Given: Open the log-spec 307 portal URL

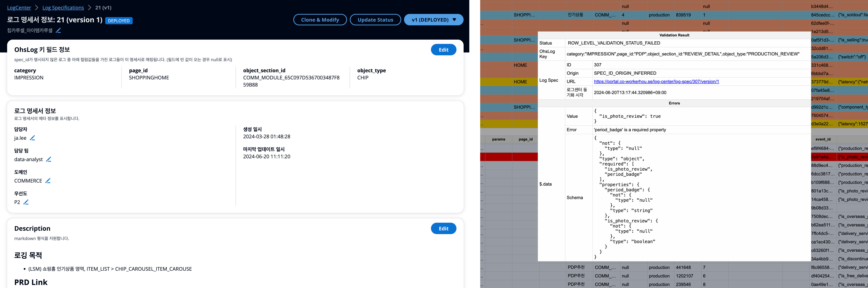Looking at the screenshot, I should coord(656,81).
